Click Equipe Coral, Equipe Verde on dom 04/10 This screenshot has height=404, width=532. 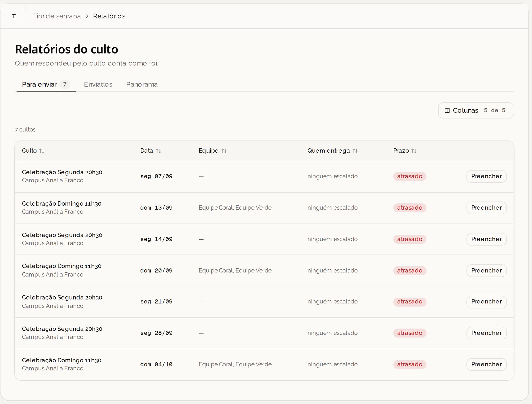(x=235, y=364)
